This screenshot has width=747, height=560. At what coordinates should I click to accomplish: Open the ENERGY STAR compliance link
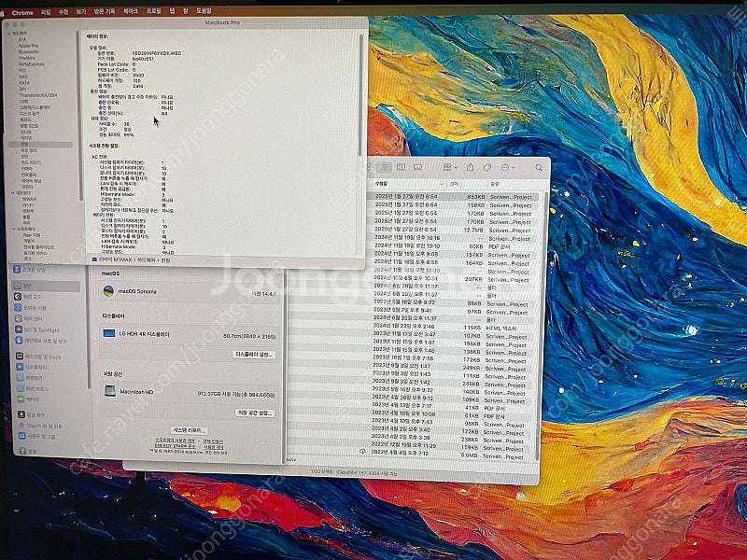[x=176, y=446]
